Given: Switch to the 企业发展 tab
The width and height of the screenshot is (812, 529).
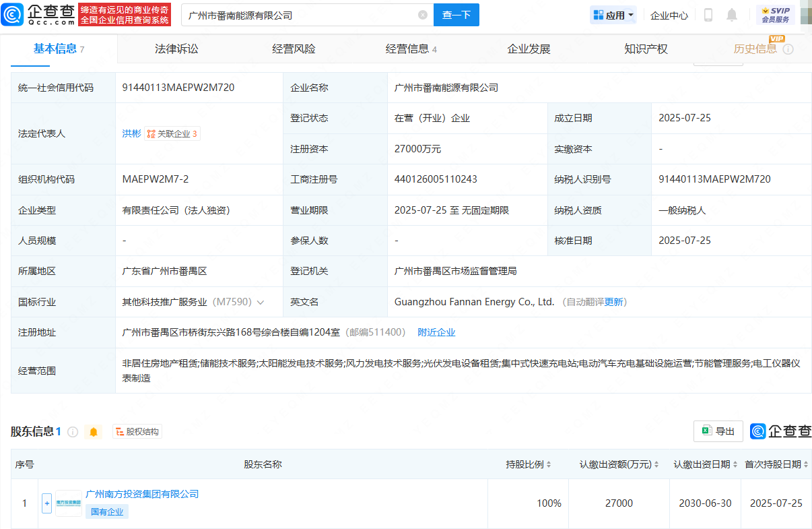Looking at the screenshot, I should pos(529,49).
